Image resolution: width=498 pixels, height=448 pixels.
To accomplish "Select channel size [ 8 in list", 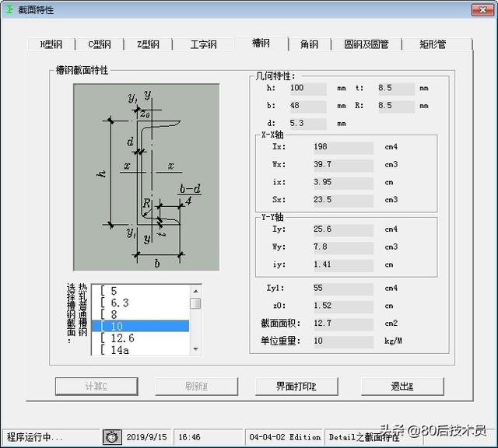I will coord(140,315).
